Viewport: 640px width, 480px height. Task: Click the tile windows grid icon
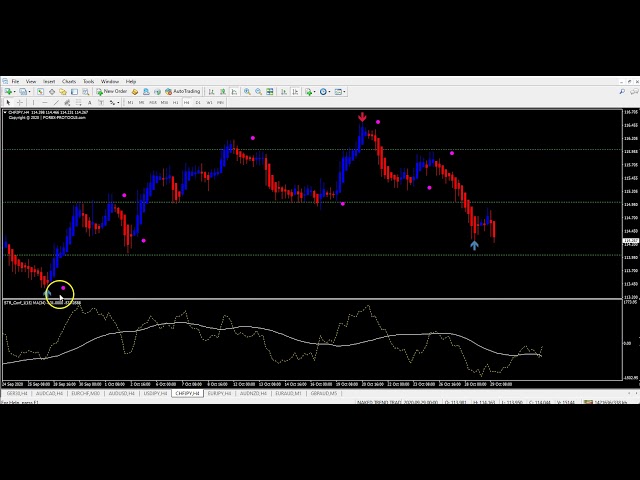click(x=272, y=91)
